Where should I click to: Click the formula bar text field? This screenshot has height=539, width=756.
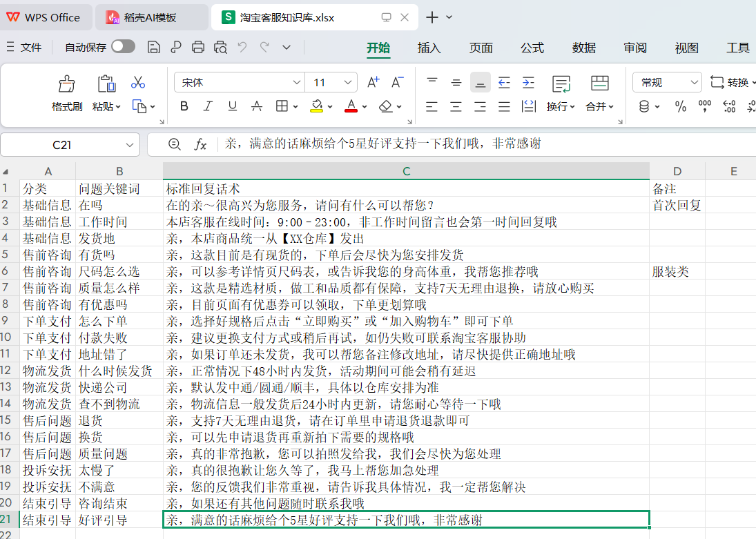487,144
